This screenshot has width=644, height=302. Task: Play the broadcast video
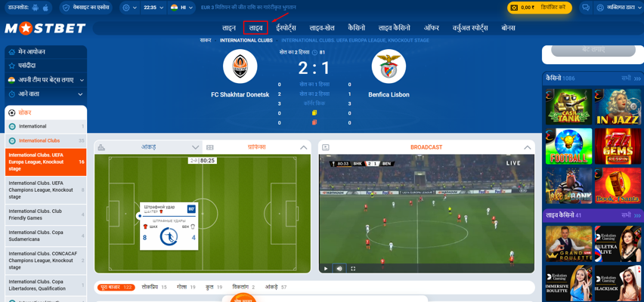[x=326, y=268]
